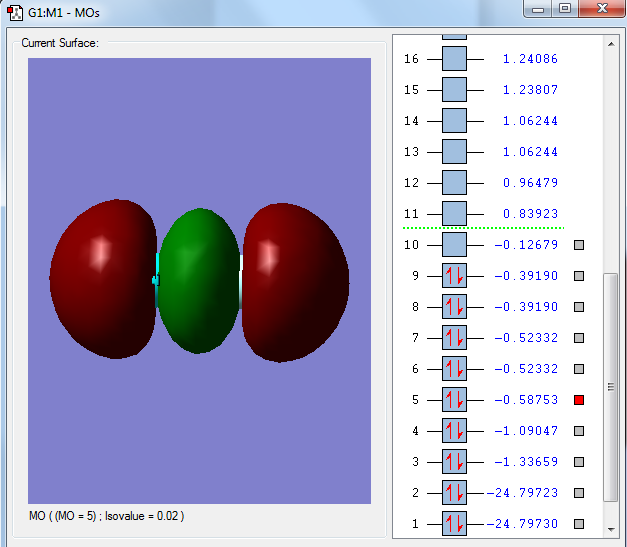Click energy value -24.79723

tap(522, 493)
